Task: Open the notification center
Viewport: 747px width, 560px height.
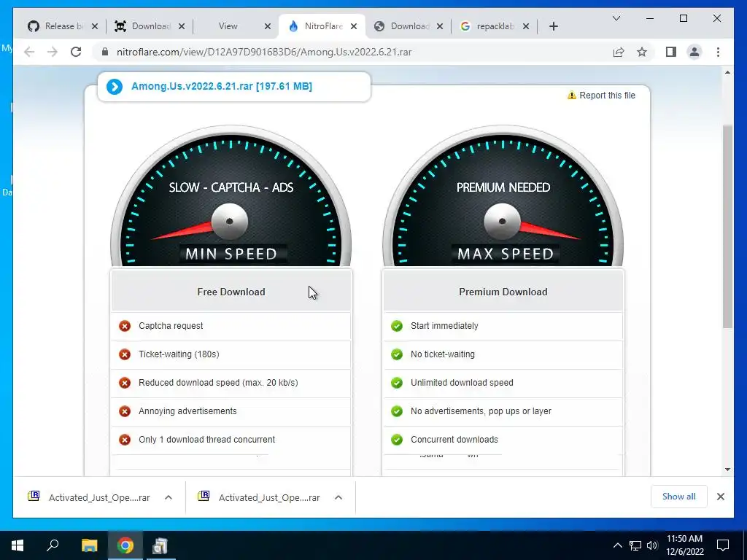Action: pos(723,545)
